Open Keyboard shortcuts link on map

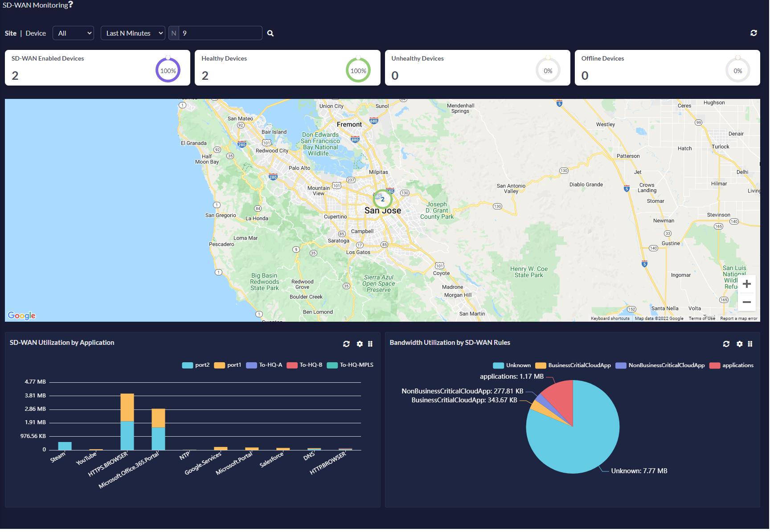(x=610, y=319)
